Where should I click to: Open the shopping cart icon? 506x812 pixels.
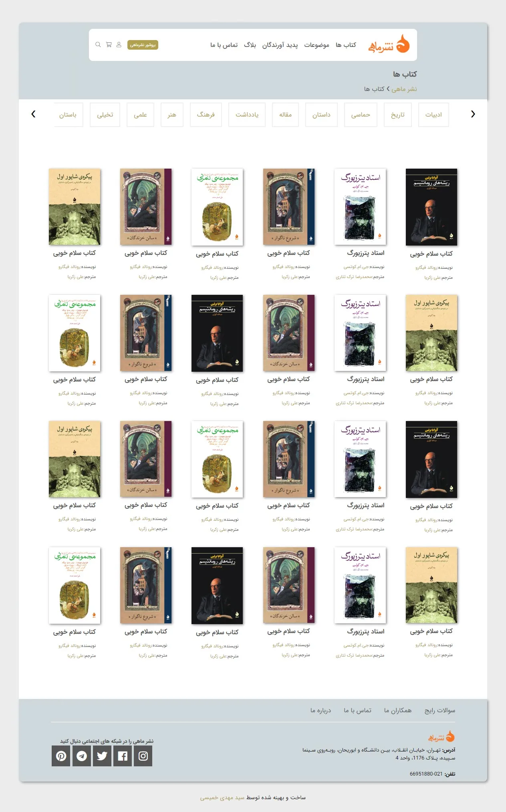pyautogui.click(x=109, y=45)
